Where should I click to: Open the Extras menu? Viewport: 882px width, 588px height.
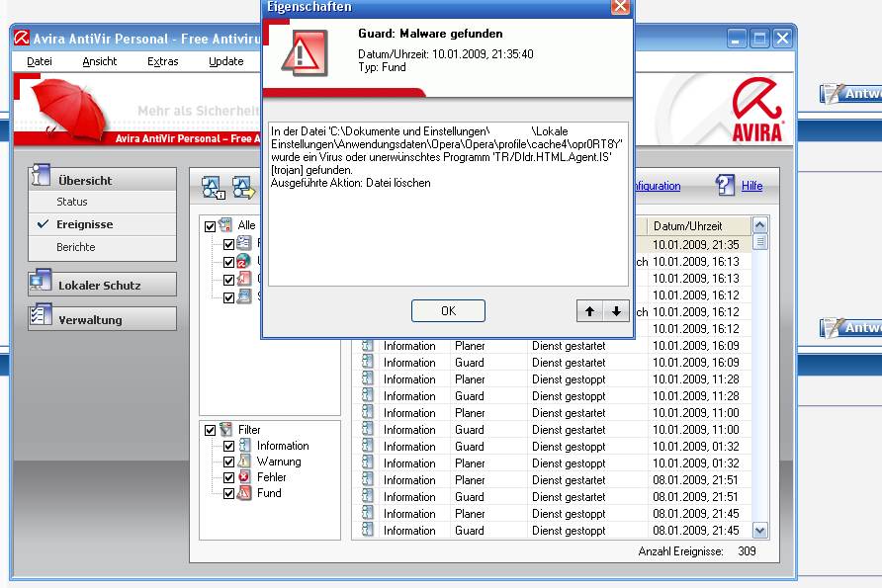point(162,61)
